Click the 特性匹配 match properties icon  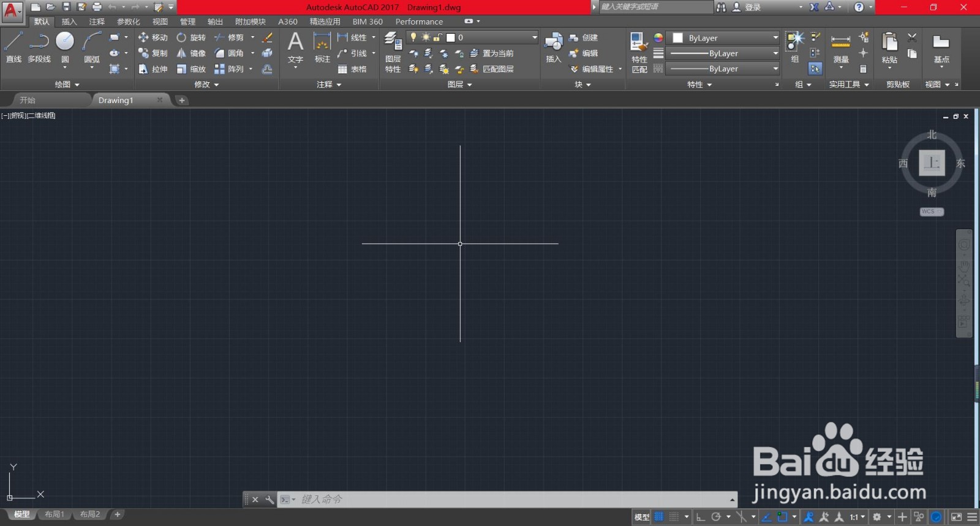tap(639, 53)
